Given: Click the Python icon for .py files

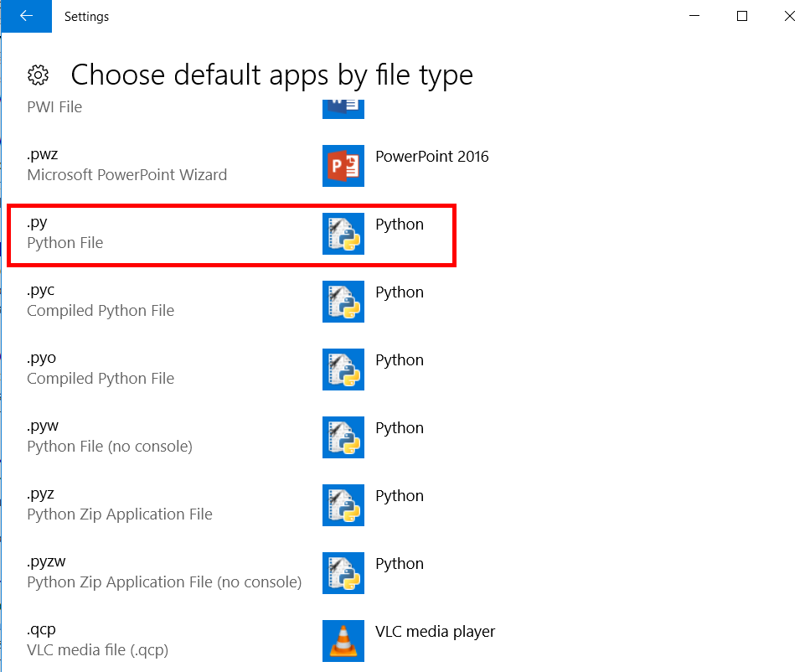Looking at the screenshot, I should coord(343,234).
